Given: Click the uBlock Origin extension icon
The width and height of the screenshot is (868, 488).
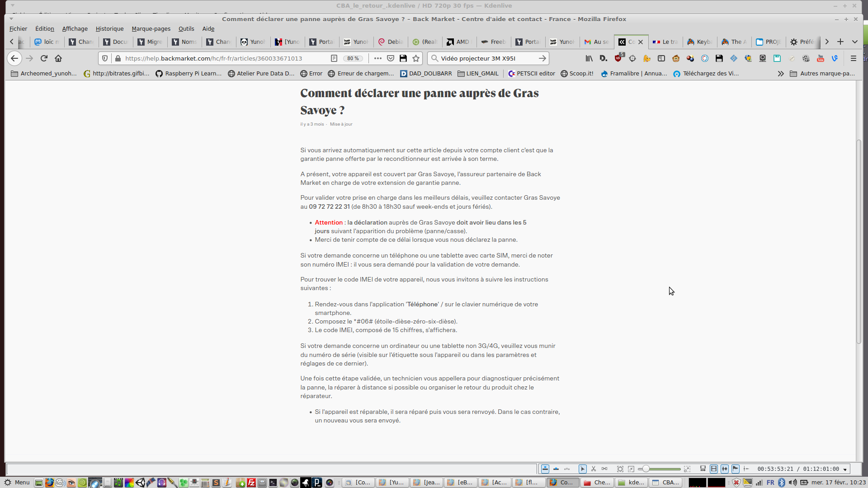Looking at the screenshot, I should [618, 58].
